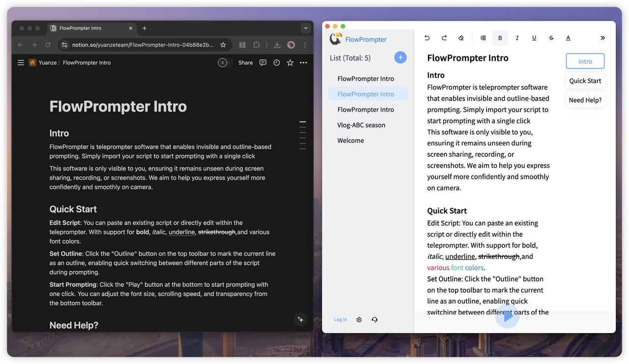Image resolution: width=629 pixels, height=364 pixels.
Task: Click the notion.so URL address field
Action: 143,45
